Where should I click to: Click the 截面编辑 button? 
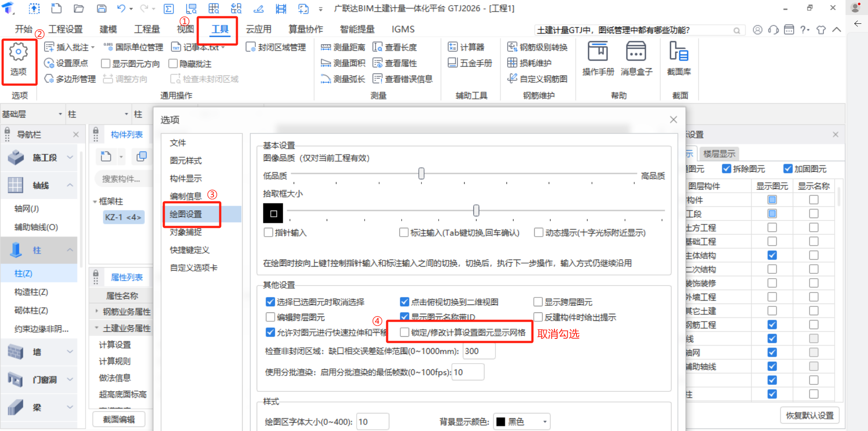point(119,419)
